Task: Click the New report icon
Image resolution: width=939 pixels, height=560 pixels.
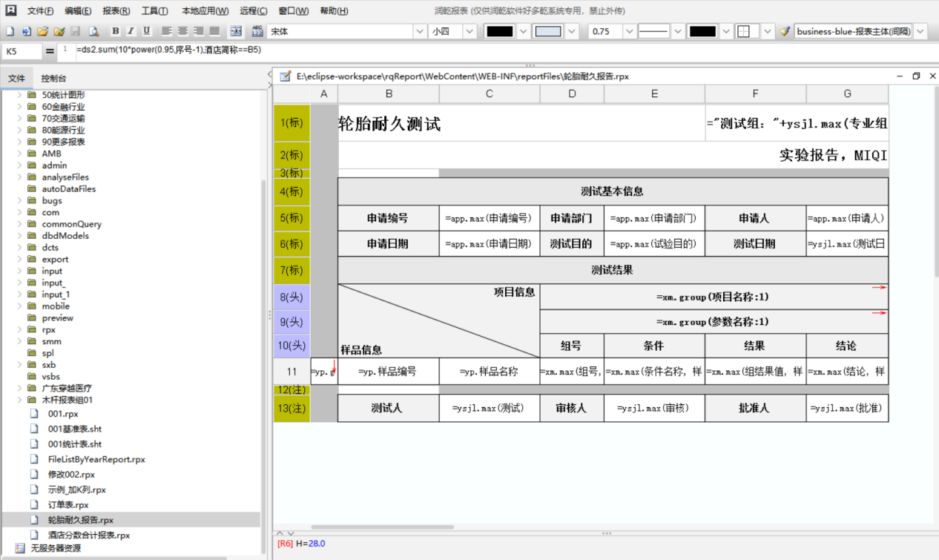Action: click(x=10, y=31)
